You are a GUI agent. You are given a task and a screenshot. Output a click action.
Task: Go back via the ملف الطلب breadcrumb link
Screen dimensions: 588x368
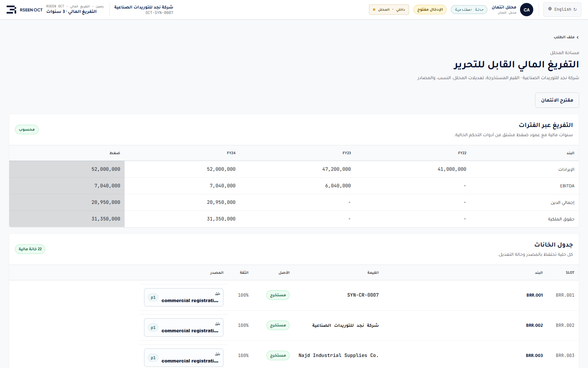564,37
